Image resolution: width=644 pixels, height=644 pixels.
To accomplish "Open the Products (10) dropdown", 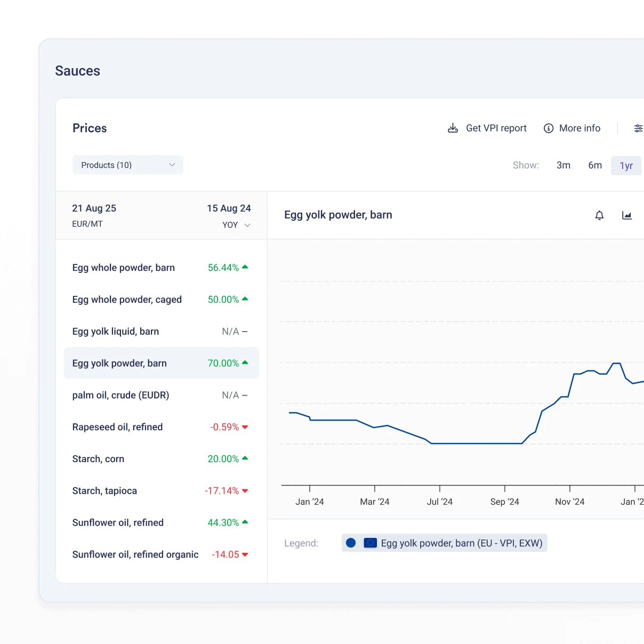I will click(x=128, y=165).
